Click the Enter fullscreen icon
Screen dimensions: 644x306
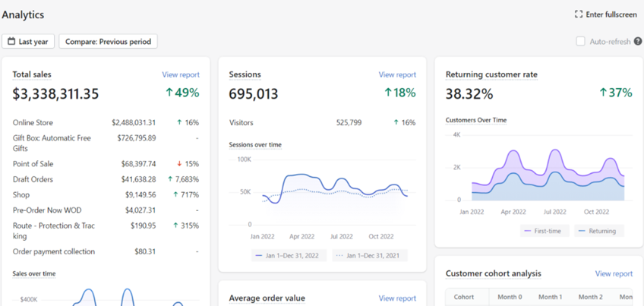click(579, 14)
